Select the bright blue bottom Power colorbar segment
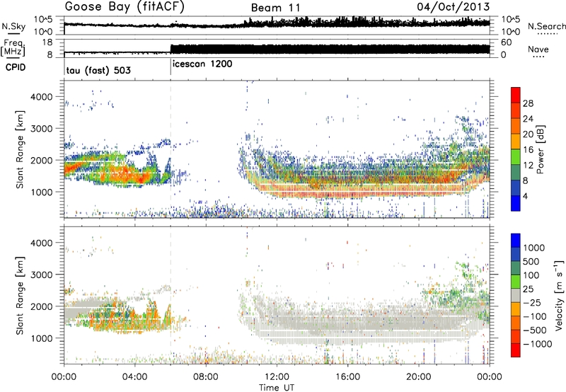The image size is (566, 392). pos(516,203)
